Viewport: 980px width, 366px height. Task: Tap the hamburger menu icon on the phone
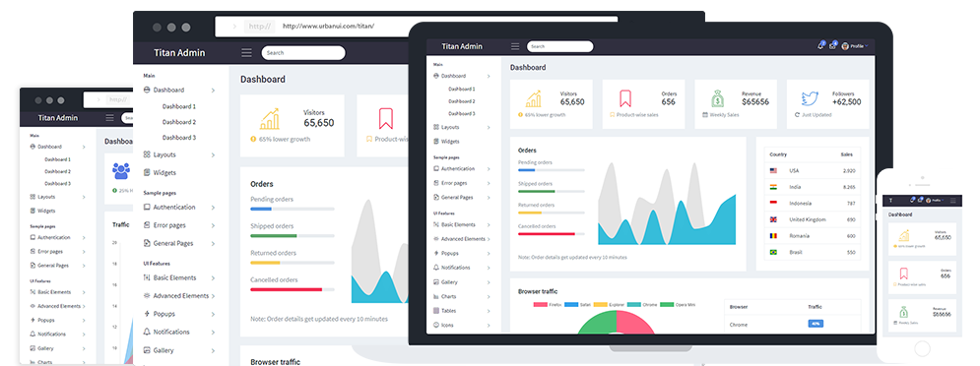953,201
